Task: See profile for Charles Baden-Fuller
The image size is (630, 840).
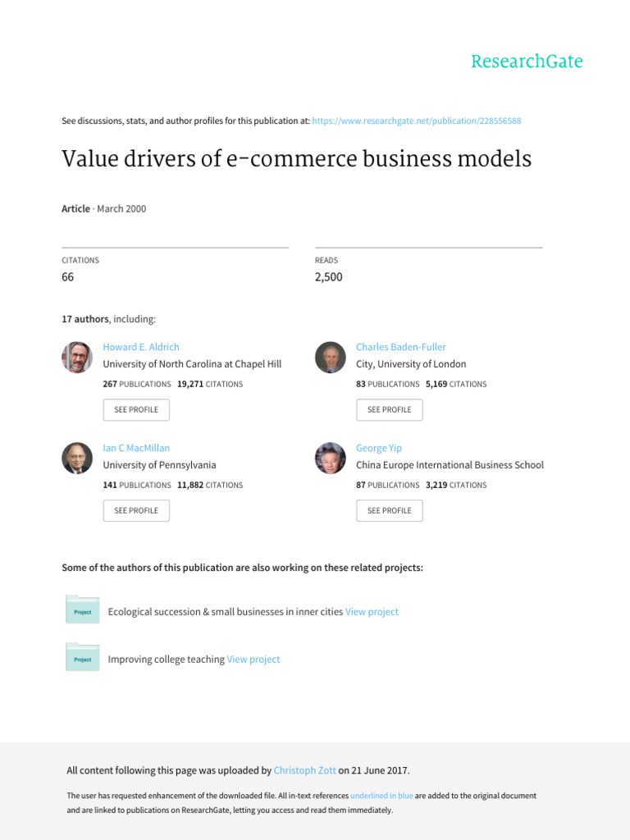Action: tap(390, 409)
